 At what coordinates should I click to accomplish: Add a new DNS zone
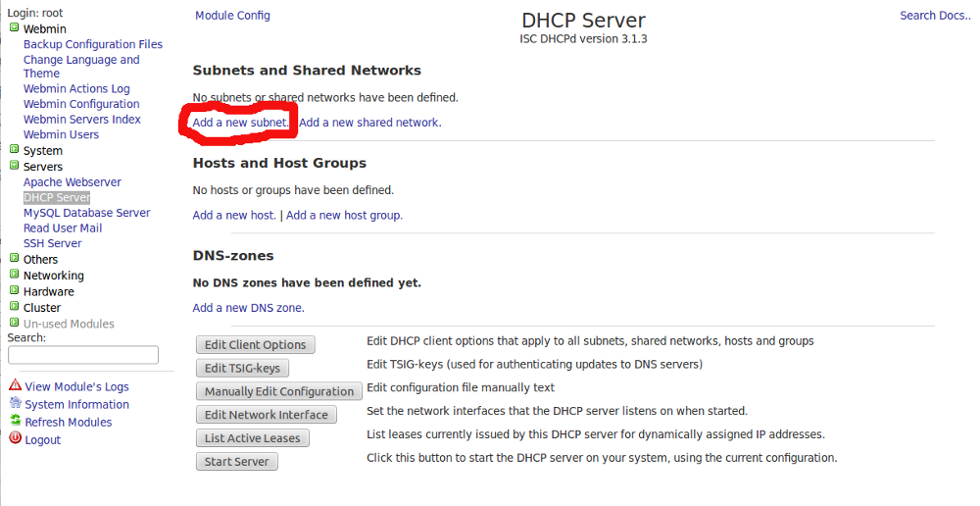pyautogui.click(x=248, y=308)
